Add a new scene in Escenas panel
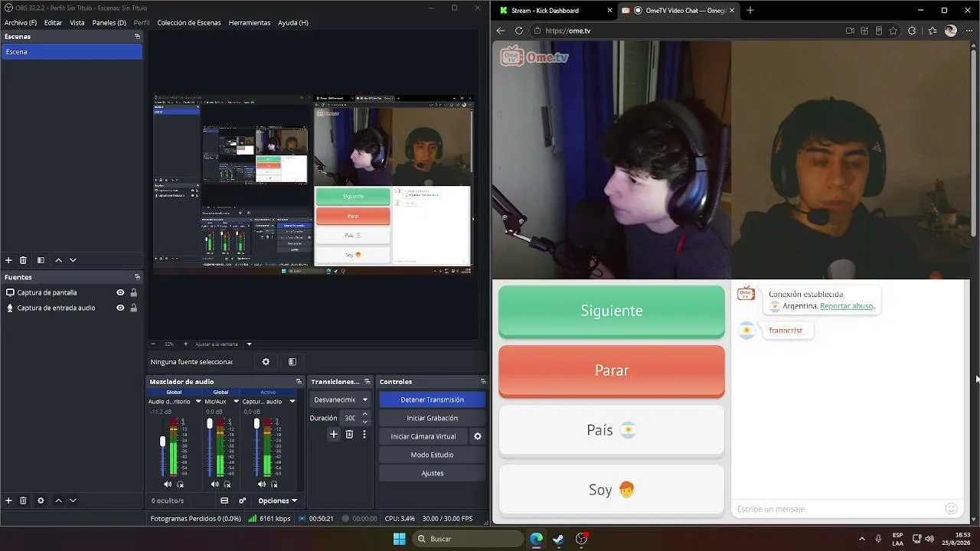Viewport: 980px width, 551px height. point(8,260)
